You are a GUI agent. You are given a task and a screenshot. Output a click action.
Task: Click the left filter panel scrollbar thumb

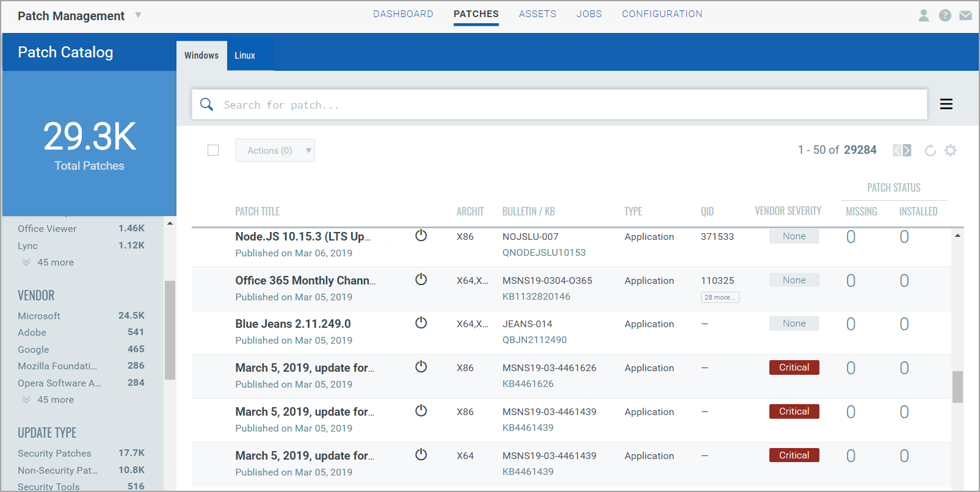coord(170,330)
